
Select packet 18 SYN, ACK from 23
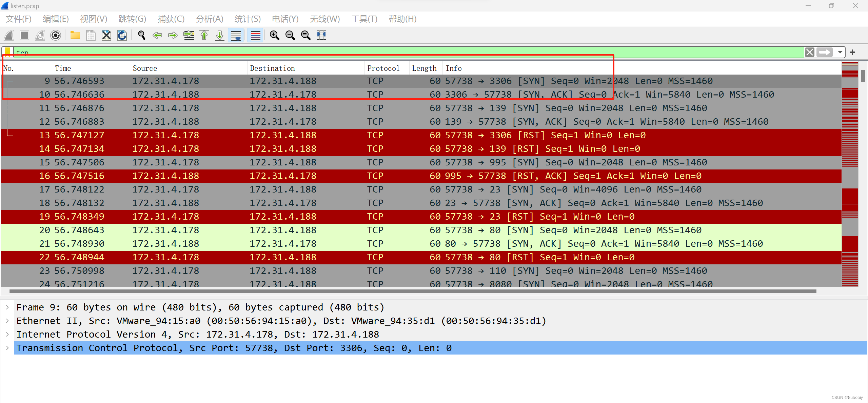coord(421,203)
